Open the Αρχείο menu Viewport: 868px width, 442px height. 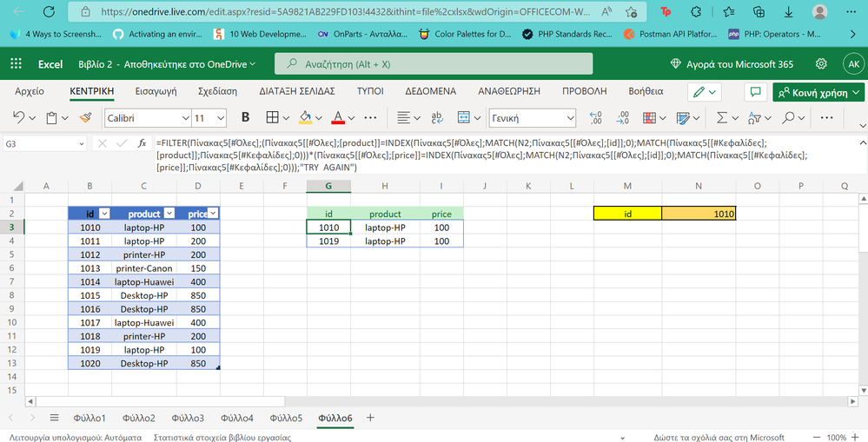(30, 91)
